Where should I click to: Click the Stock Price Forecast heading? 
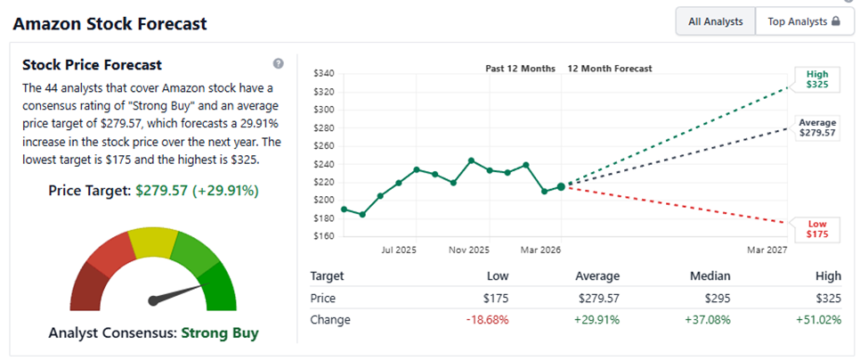point(92,65)
